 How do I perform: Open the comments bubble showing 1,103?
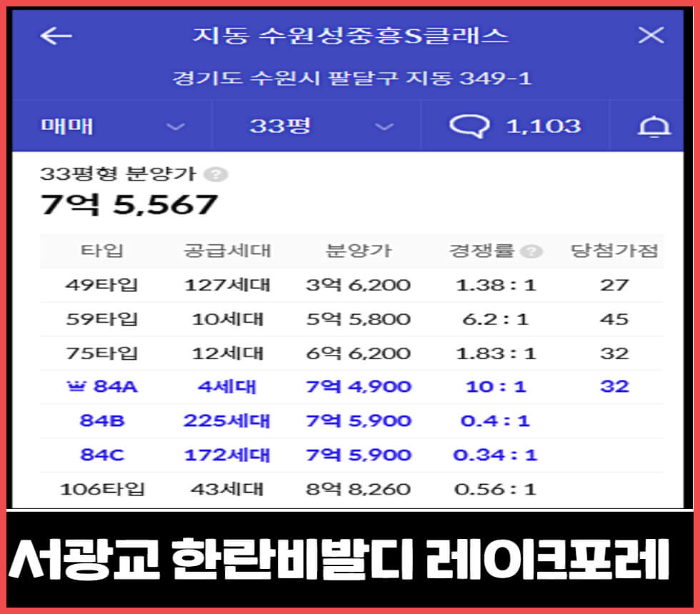515,126
